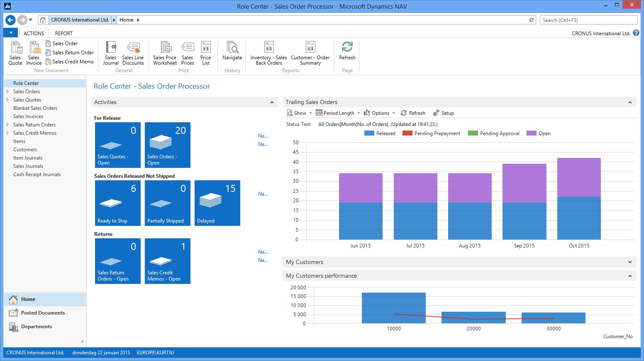
Task: Open the ACTIONS ribbon tab
Action: (34, 33)
